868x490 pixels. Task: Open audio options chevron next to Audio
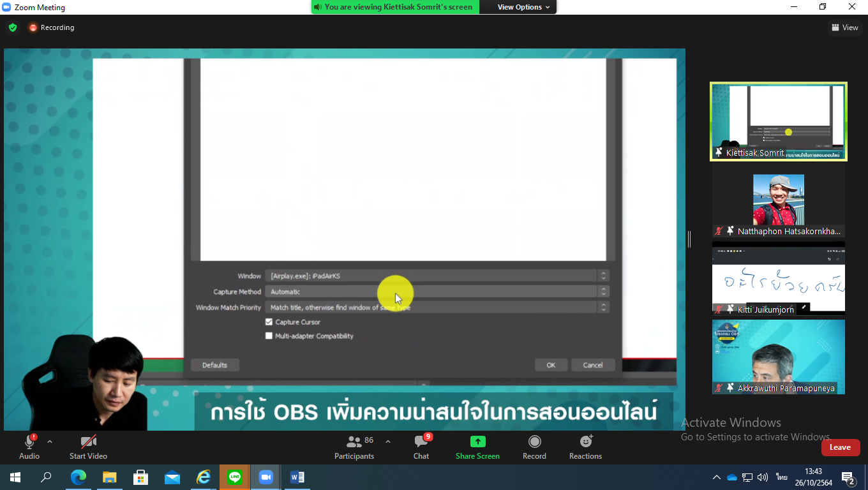(50, 442)
